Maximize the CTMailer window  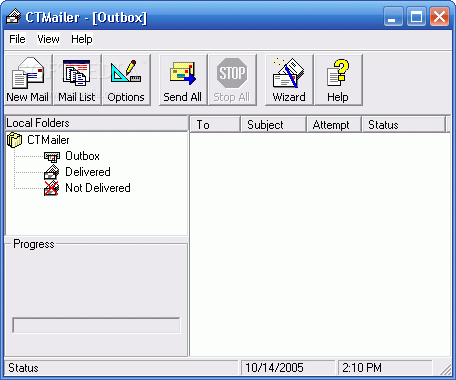pyautogui.click(x=416, y=17)
